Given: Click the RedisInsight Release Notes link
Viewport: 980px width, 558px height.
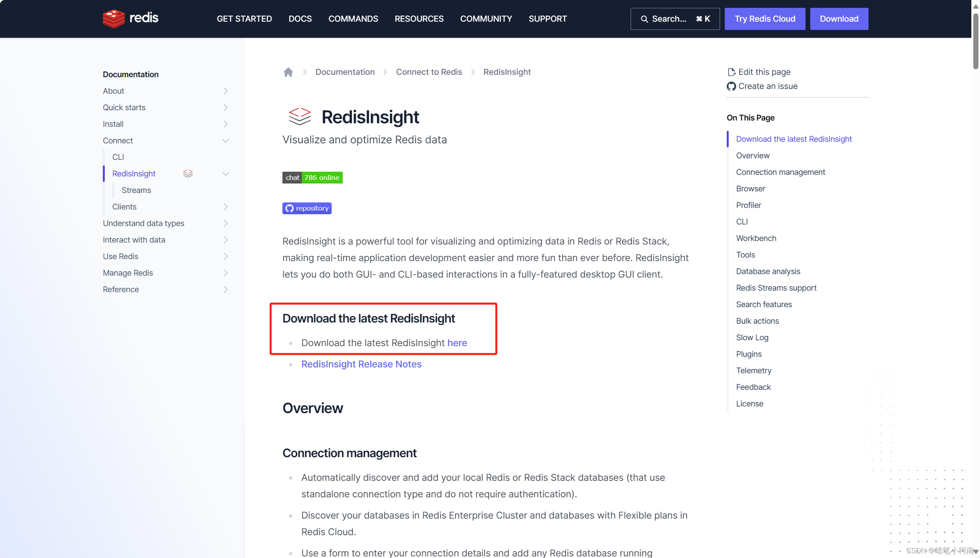Looking at the screenshot, I should point(361,364).
